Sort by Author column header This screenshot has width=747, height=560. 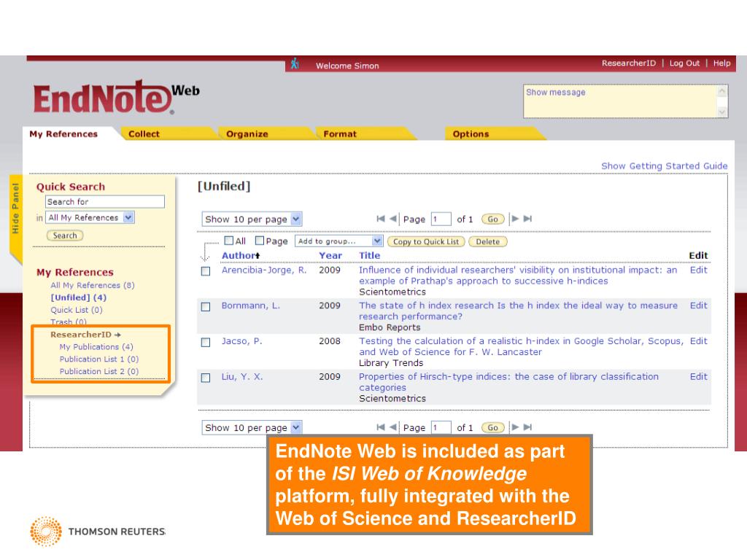pyautogui.click(x=238, y=256)
